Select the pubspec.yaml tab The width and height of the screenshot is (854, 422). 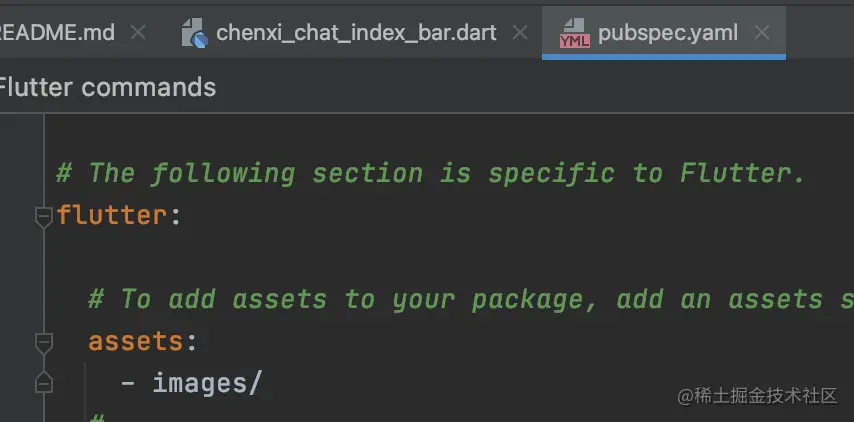[667, 33]
